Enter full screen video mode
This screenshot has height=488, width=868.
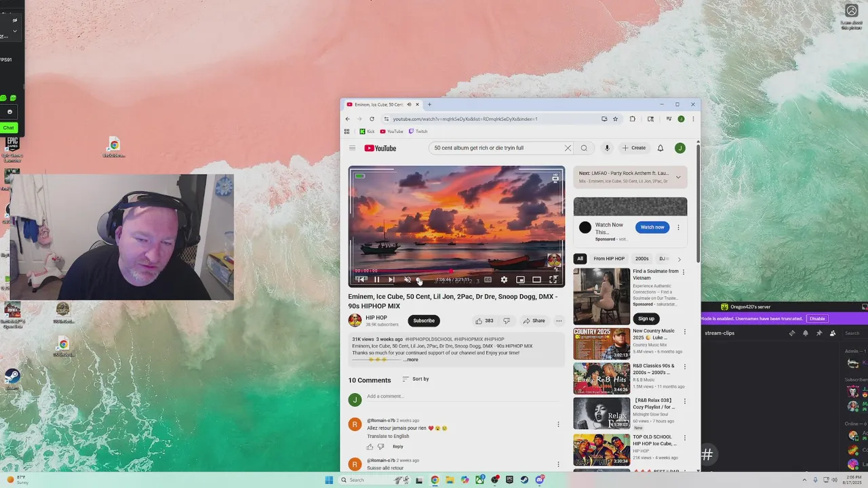[553, 279]
